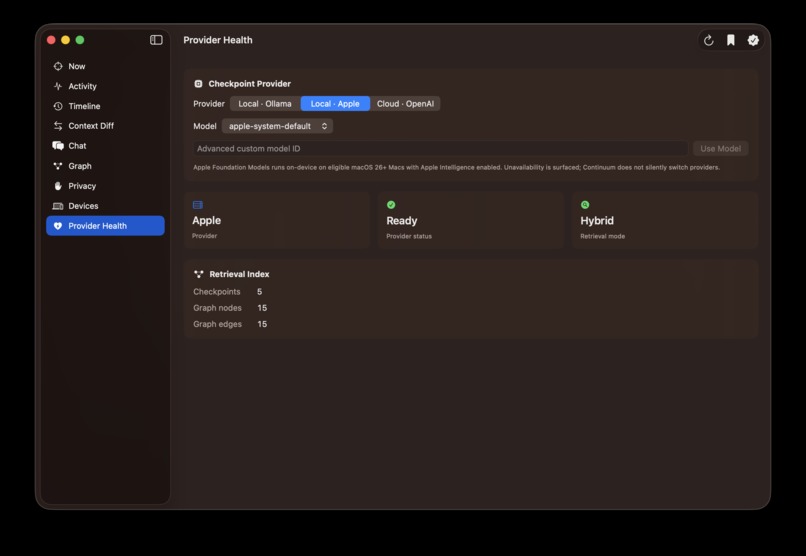This screenshot has height=556, width=806.
Task: Click the refresh icon in toolbar
Action: (x=708, y=40)
